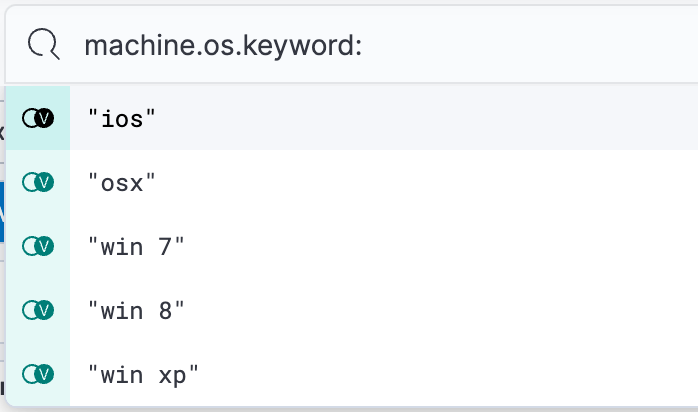Screen dimensions: 698x412
Task: Select the "win 8" value suggestion
Action: (136, 310)
